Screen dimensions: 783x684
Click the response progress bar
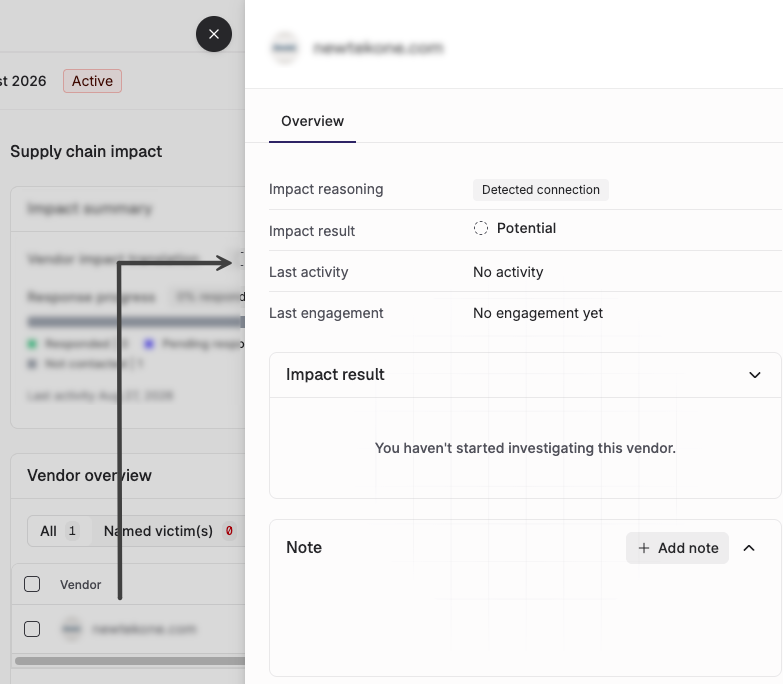click(136, 322)
